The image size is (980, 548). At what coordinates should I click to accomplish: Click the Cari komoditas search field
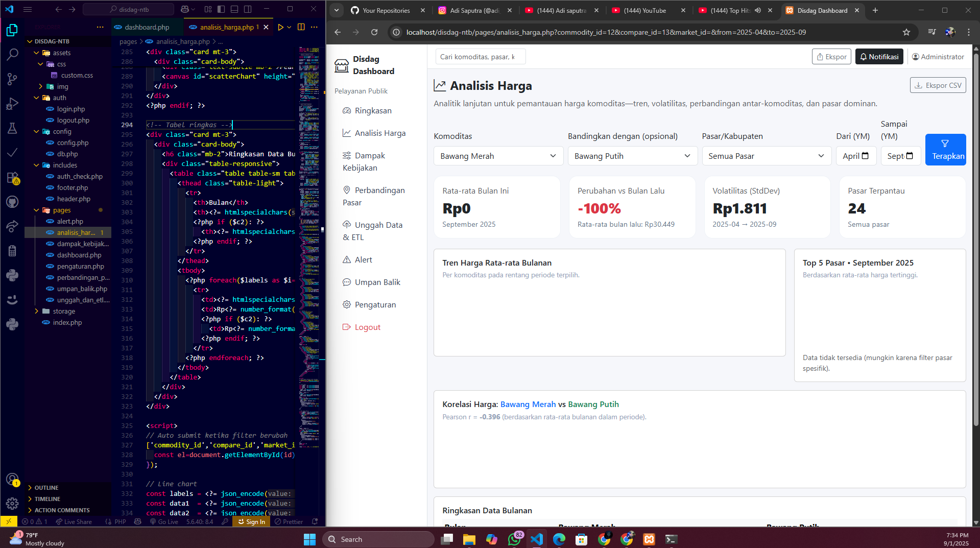[480, 57]
